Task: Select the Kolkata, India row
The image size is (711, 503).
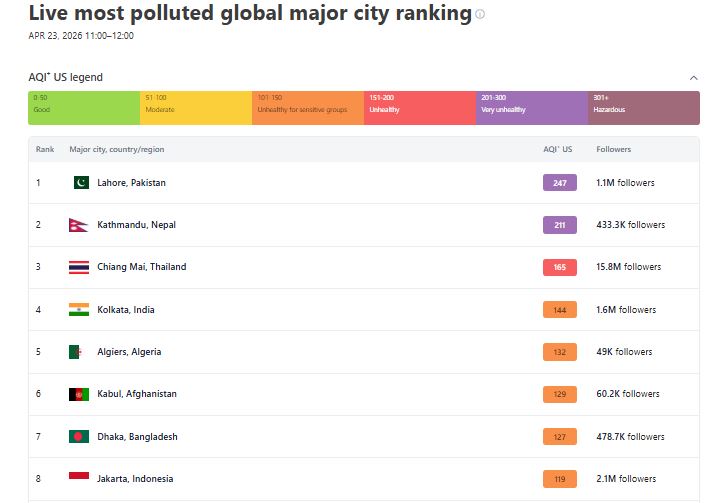Action: point(125,310)
